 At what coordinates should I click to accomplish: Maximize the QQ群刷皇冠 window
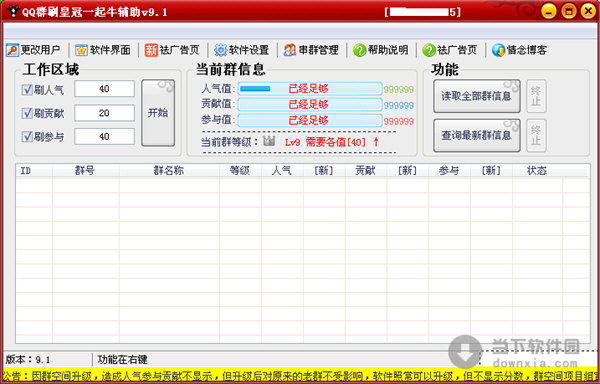[x=569, y=11]
